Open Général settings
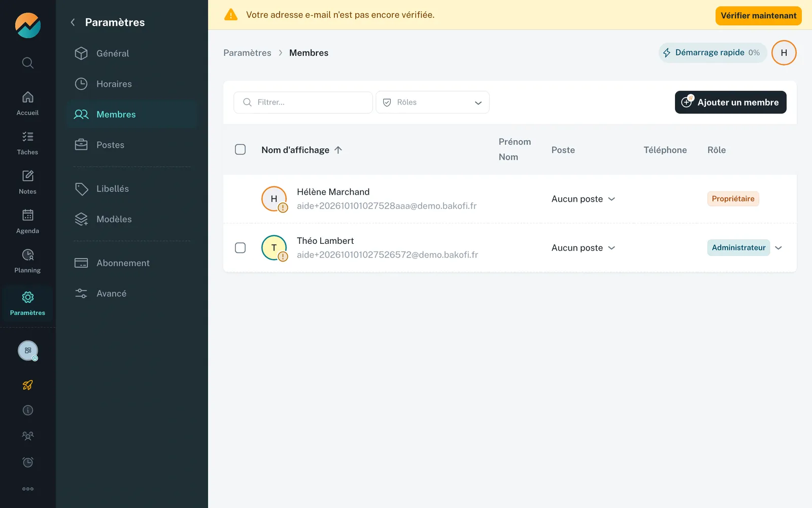 (132, 53)
